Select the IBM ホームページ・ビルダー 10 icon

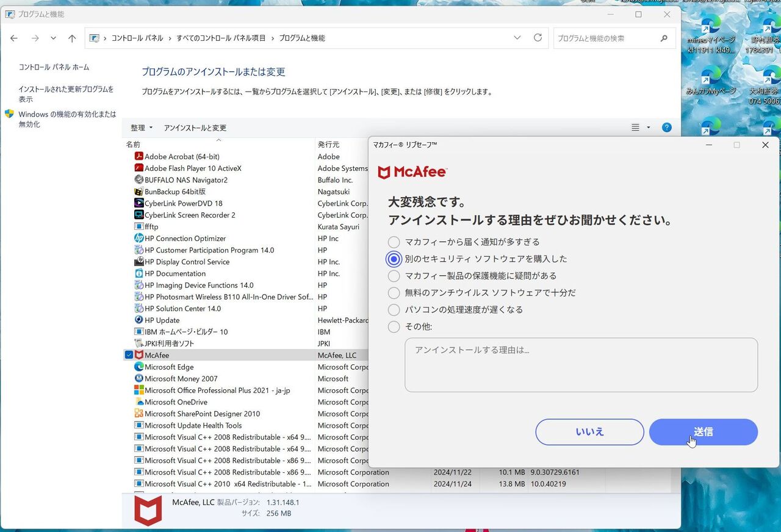click(139, 332)
